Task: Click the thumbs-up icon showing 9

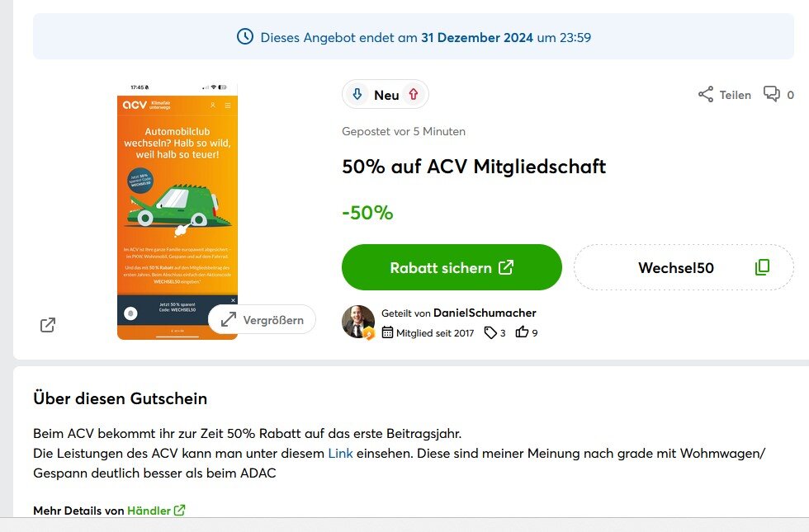Action: tap(522, 332)
